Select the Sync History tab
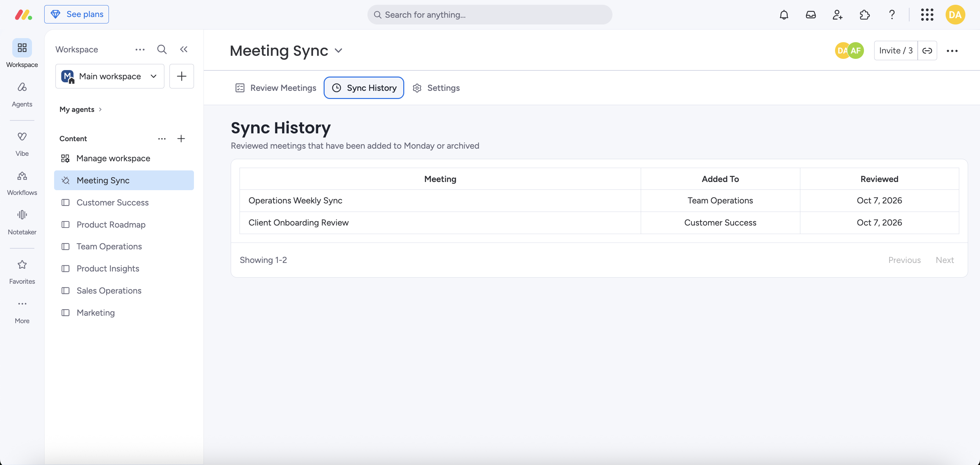The image size is (980, 465). pos(364,88)
